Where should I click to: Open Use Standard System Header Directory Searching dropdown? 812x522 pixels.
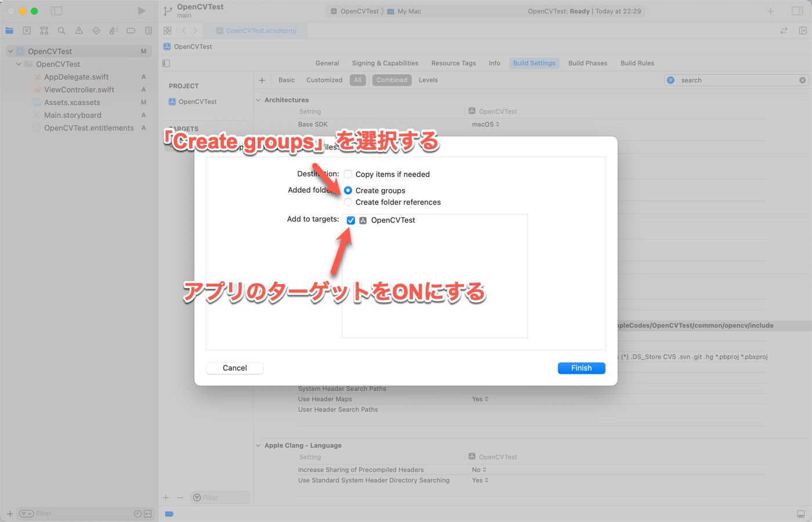tap(480, 480)
